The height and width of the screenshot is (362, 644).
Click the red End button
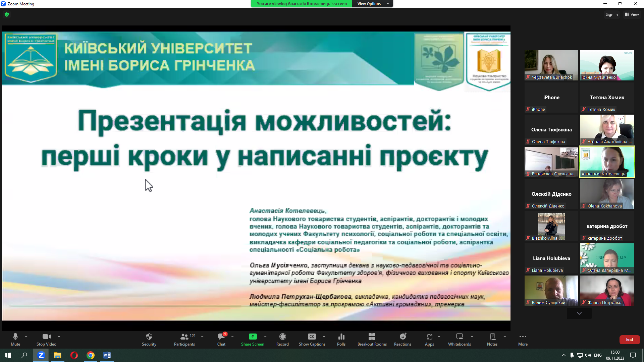(629, 340)
